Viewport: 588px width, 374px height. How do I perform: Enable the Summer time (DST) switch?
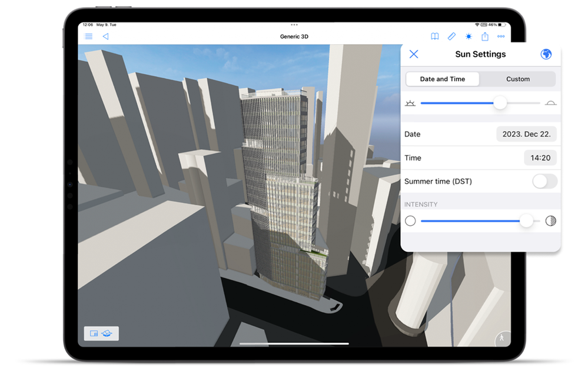544,182
